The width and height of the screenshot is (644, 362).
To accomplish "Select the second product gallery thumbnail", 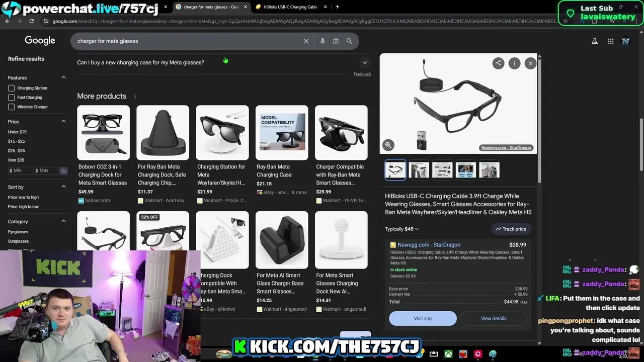I will pos(419,170).
